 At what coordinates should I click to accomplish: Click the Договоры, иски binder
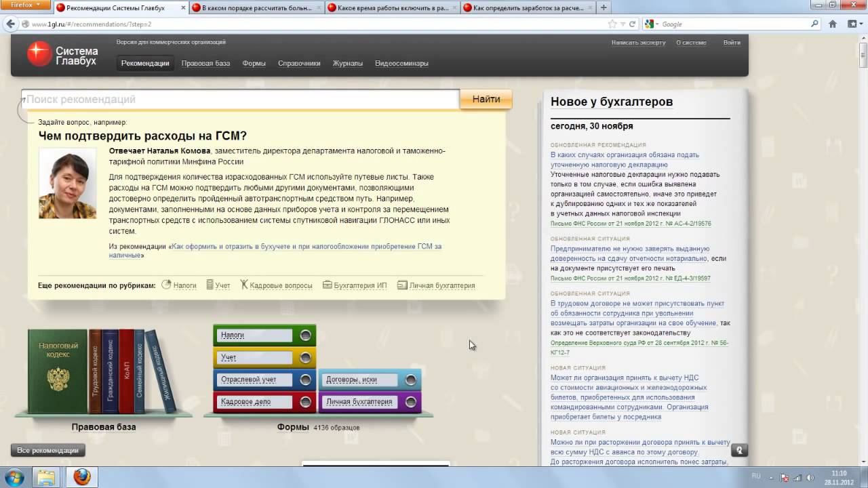point(370,380)
